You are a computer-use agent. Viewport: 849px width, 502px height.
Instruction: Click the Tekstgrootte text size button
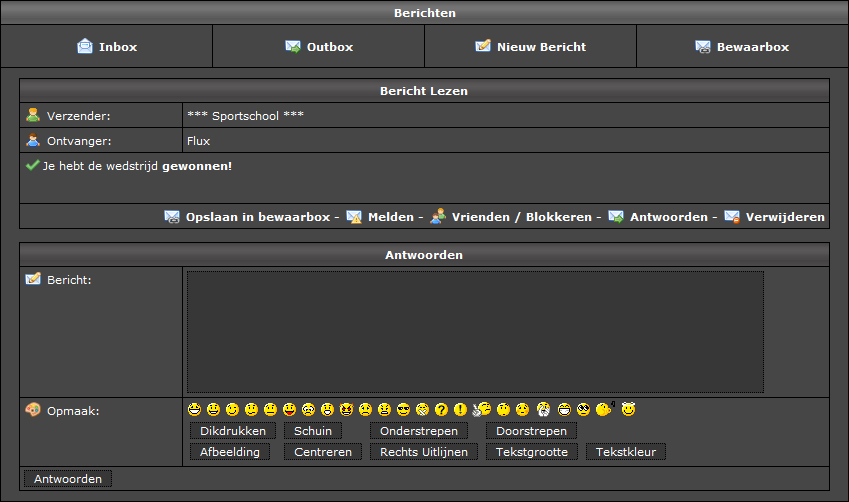pyautogui.click(x=531, y=452)
